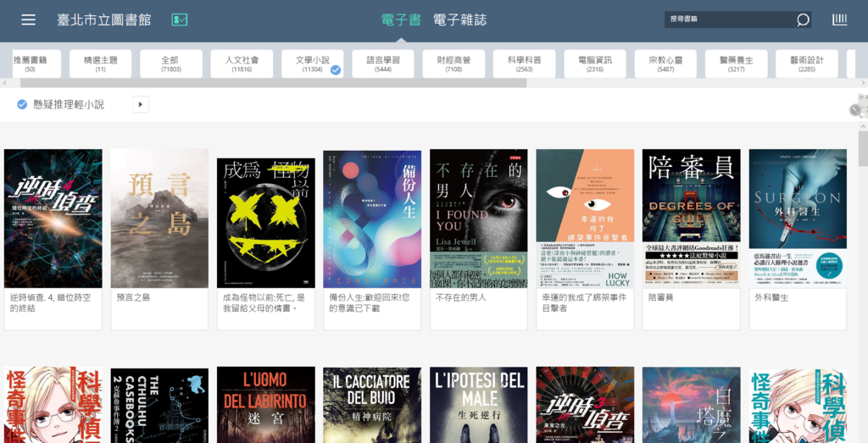Click title text 備份人生:歡迎回來
Screen dimensions: 868x443
370,302
